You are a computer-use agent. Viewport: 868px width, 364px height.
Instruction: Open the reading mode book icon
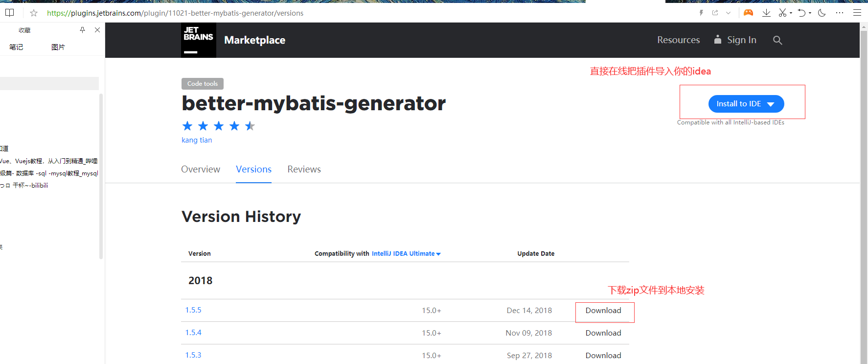pos(9,13)
